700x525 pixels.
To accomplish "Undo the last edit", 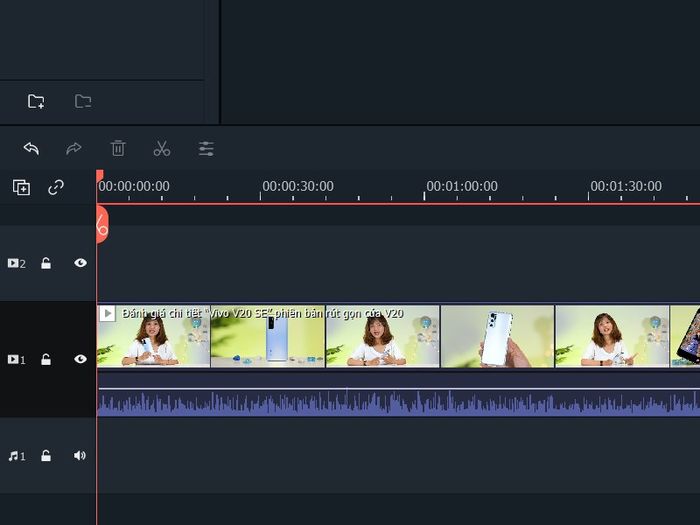I will [31, 148].
